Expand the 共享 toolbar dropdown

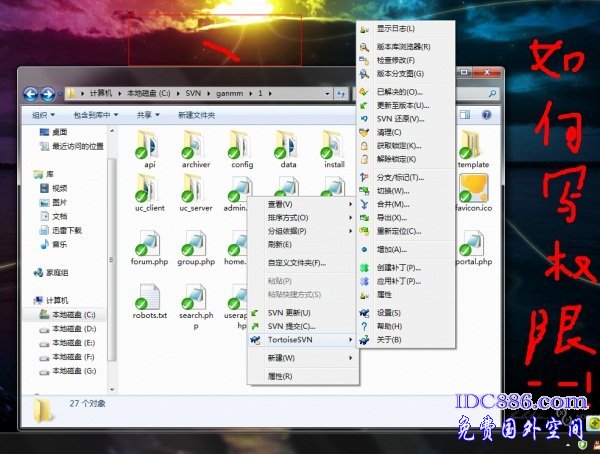[147, 115]
